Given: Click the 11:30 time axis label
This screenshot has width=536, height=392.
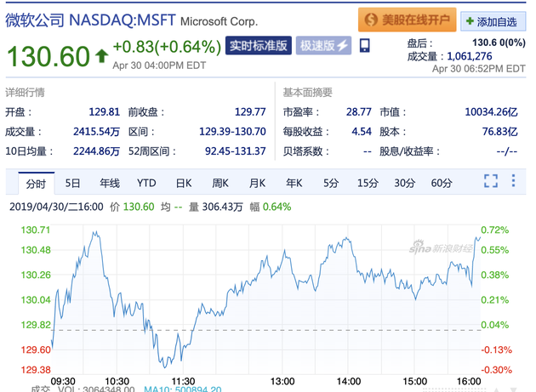Looking at the screenshot, I should (x=183, y=382).
